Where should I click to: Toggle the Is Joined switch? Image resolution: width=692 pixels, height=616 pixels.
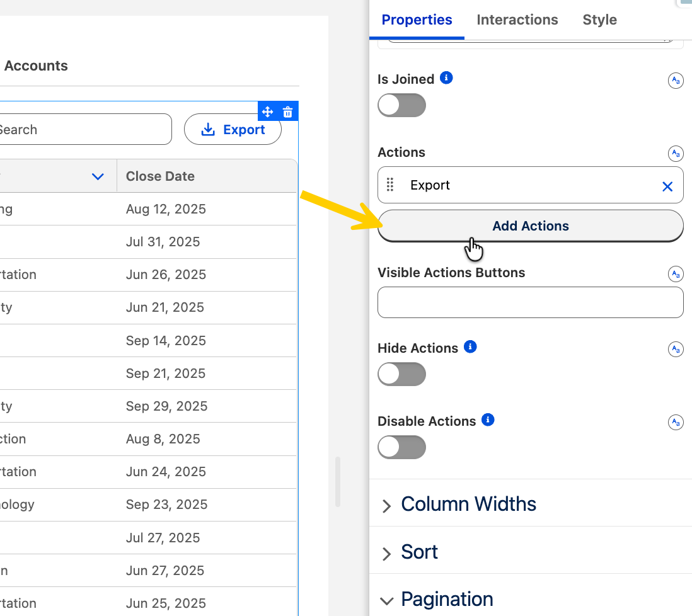(401, 105)
